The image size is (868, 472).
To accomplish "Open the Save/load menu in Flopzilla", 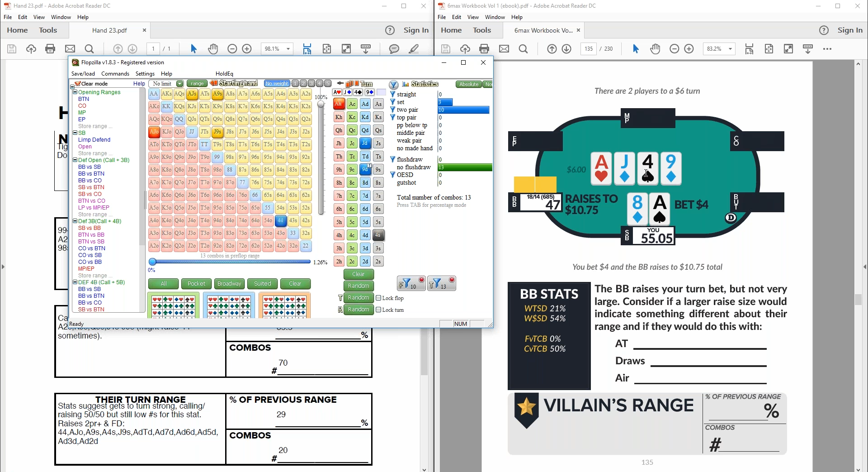I will coord(83,74).
